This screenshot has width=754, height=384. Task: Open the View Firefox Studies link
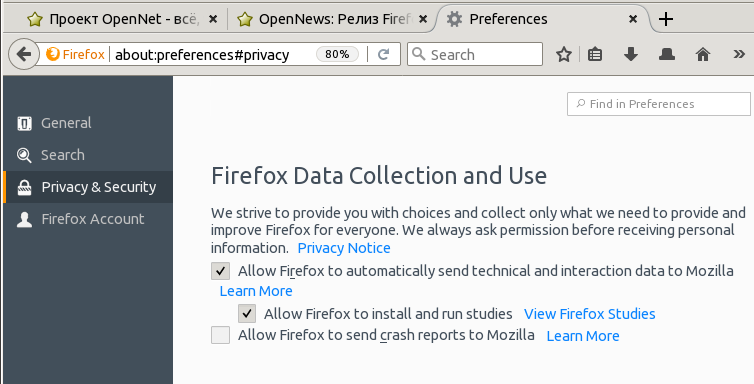(x=590, y=314)
